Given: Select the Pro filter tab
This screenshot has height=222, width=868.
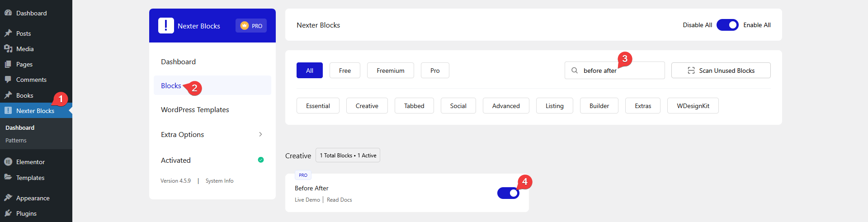Looking at the screenshot, I should tap(435, 71).
